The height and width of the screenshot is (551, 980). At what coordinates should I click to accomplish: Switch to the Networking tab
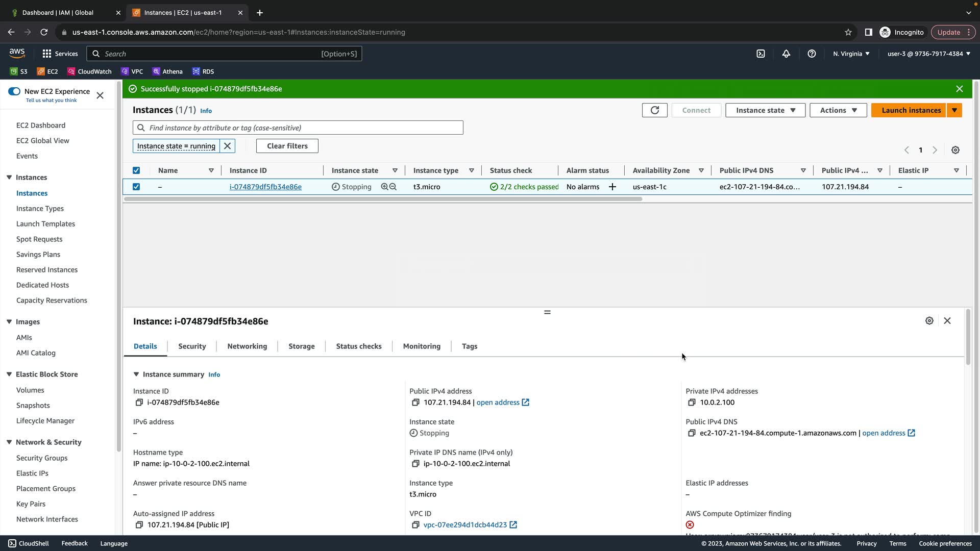pos(247,346)
